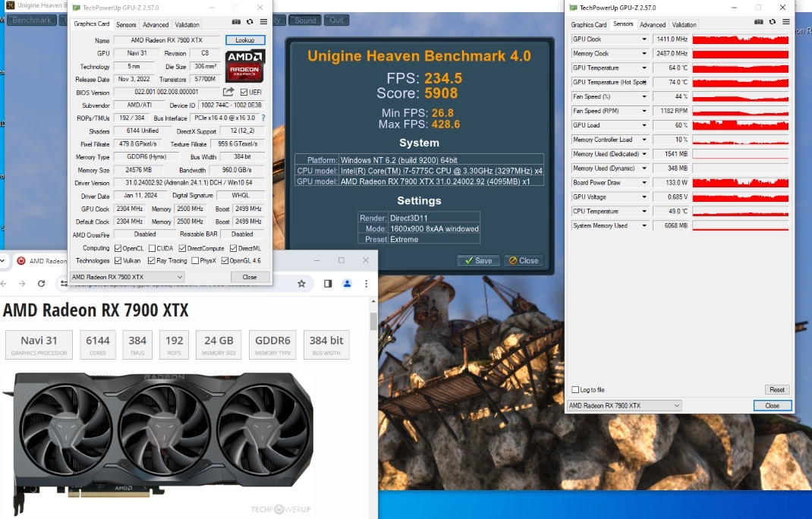Click Close button in Sensors GPU-Z window

(772, 406)
